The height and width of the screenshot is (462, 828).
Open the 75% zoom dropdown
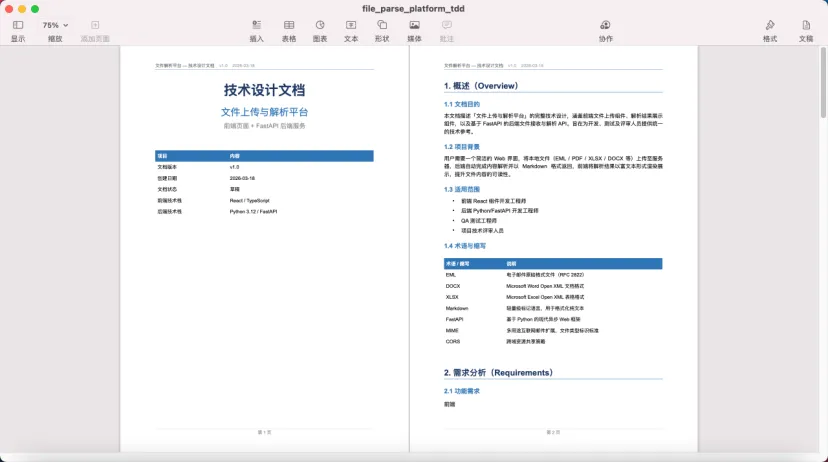55,25
